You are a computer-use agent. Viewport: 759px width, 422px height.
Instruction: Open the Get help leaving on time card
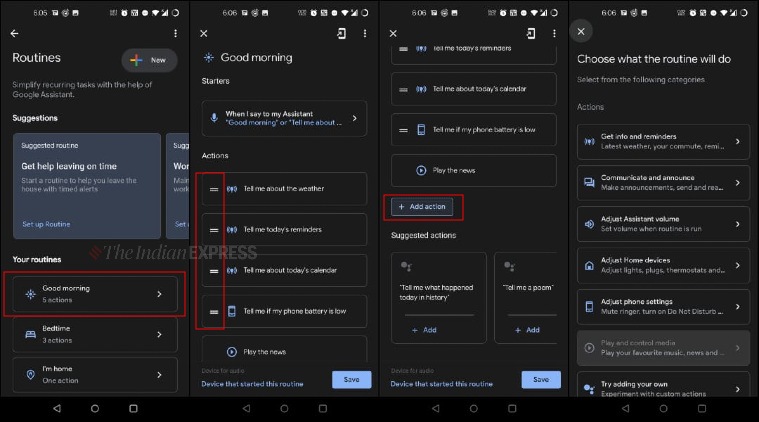87,186
